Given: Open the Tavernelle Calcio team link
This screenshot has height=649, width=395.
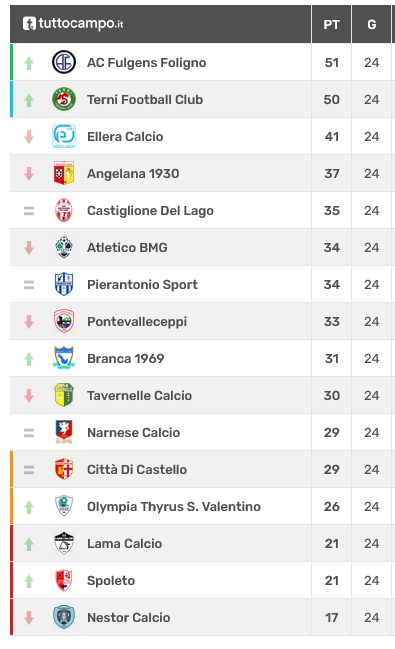Looking at the screenshot, I should coord(140,396).
